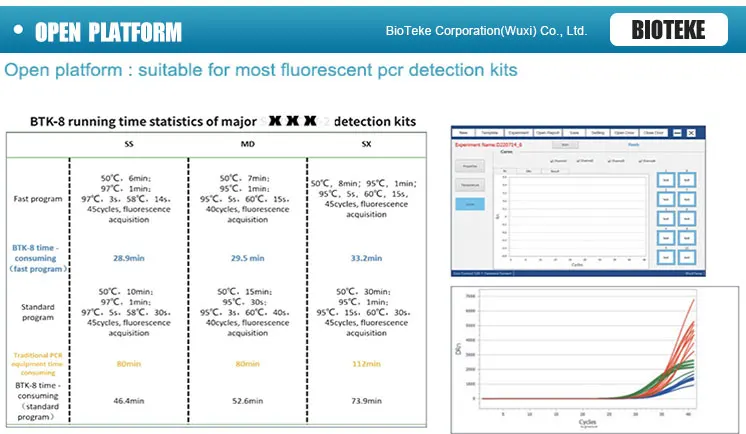Image resolution: width=746 pixels, height=434 pixels.
Task: Click the SX column header
Action: pos(366,144)
